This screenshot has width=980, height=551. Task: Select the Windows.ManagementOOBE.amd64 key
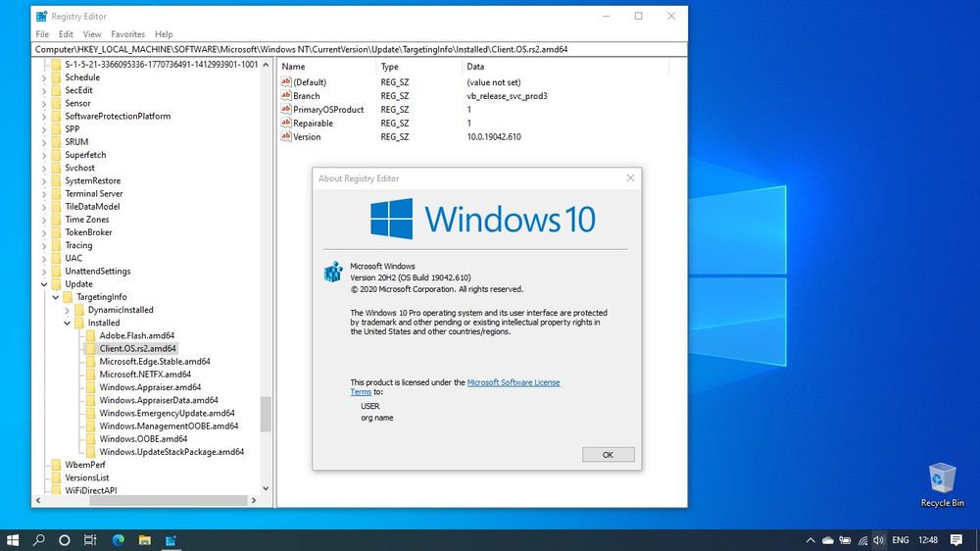click(x=169, y=426)
